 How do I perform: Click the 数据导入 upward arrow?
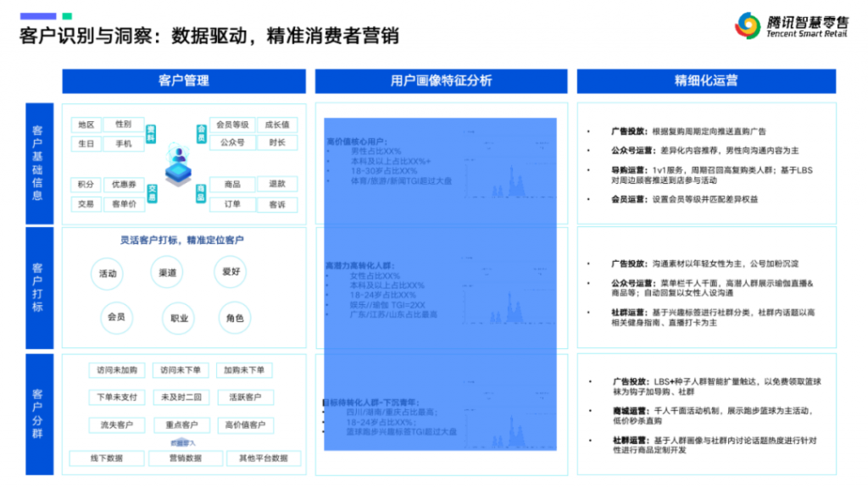pyautogui.click(x=183, y=442)
